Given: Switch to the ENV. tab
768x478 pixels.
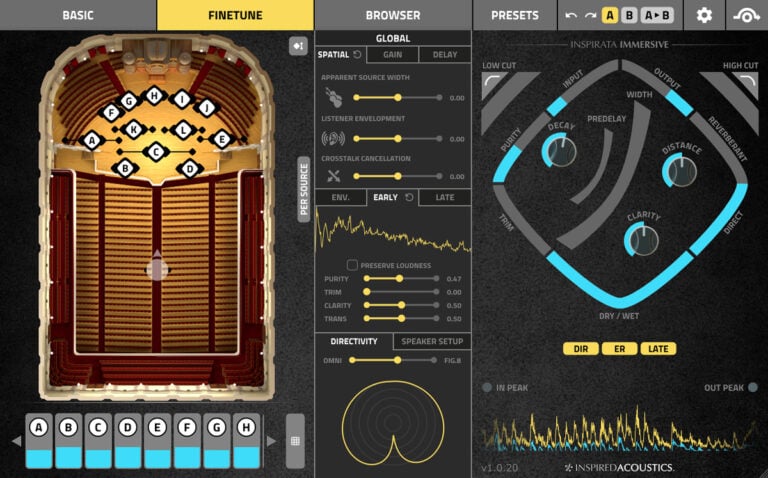Looking at the screenshot, I should point(340,197).
